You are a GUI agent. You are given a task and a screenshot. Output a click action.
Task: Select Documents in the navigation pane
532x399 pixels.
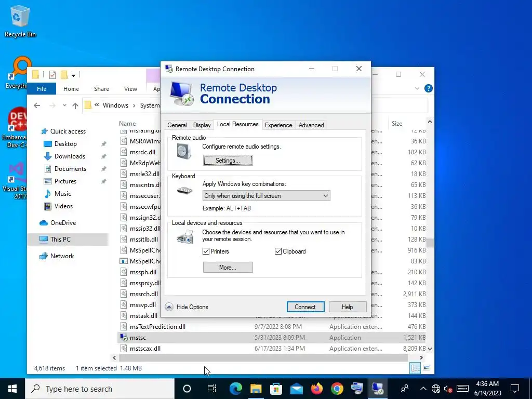point(70,169)
